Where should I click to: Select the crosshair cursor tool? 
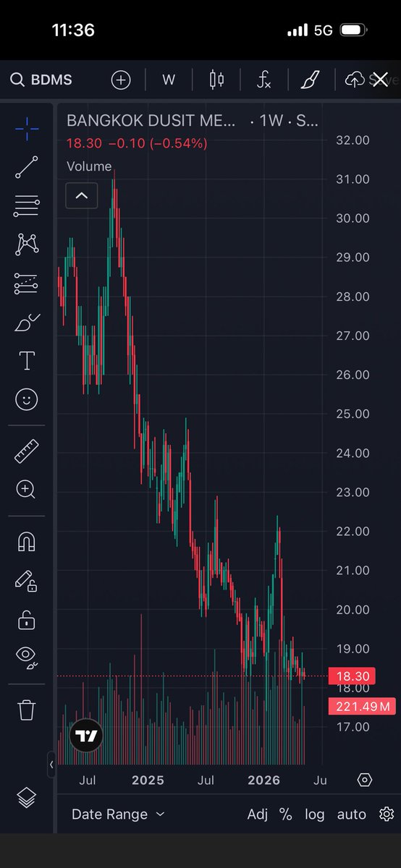[27, 130]
